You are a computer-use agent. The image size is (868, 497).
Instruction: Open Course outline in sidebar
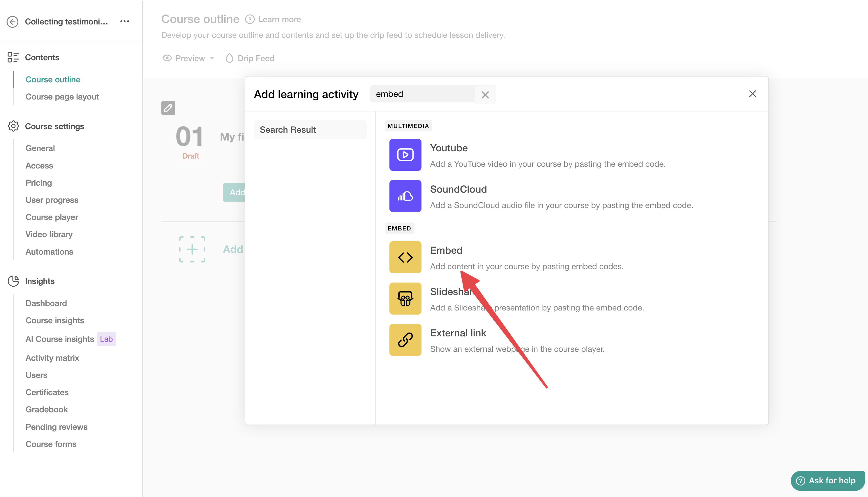53,79
